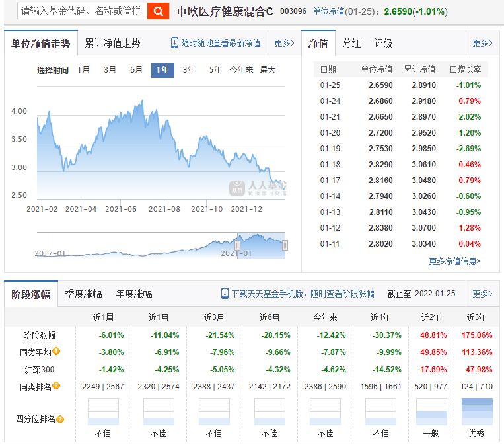
Task: Click 更多 link in the net value chart header
Action: click(x=284, y=43)
